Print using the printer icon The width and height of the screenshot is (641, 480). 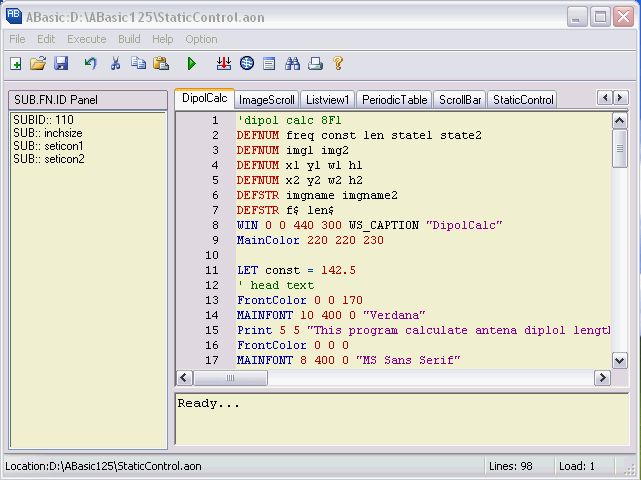click(x=315, y=64)
